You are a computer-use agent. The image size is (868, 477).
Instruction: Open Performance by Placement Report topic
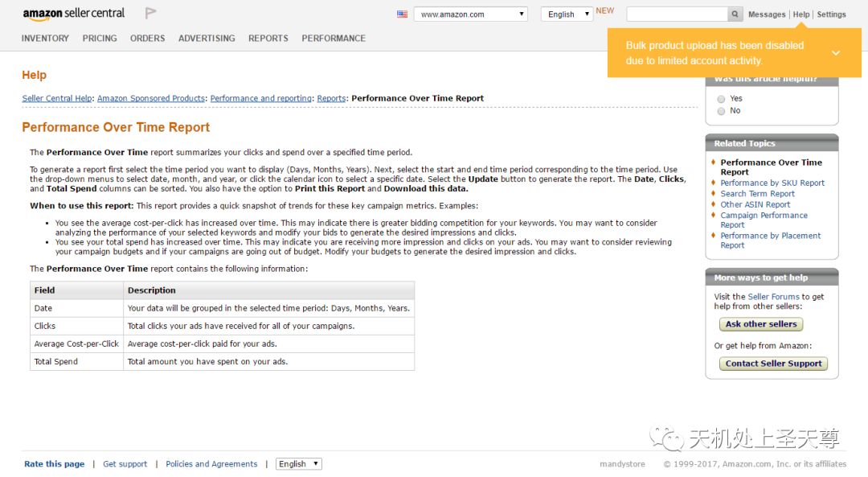[770, 241]
